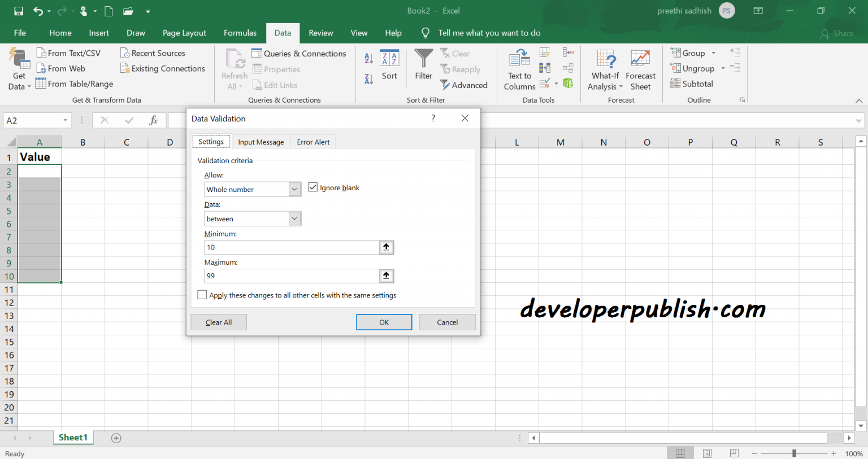The width and height of the screenshot is (868, 459).
Task: Select the Sort A to Z icon
Action: click(x=367, y=58)
